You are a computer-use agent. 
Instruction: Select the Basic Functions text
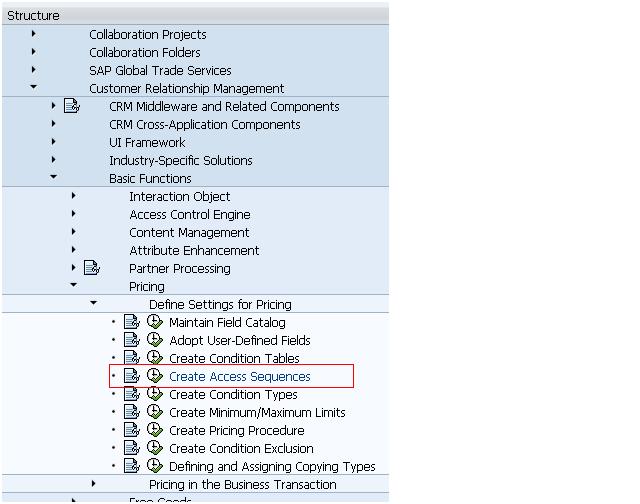click(x=150, y=179)
